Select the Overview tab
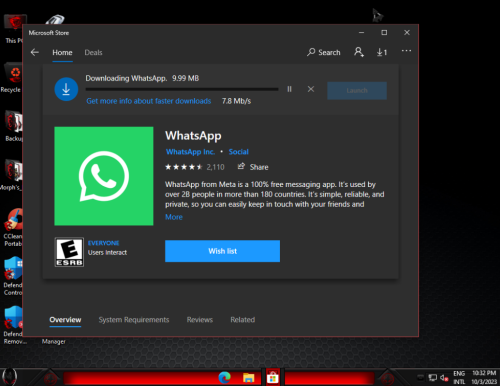 (65, 320)
